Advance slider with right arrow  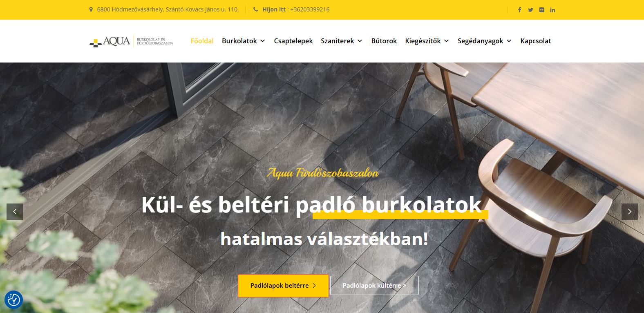click(629, 212)
